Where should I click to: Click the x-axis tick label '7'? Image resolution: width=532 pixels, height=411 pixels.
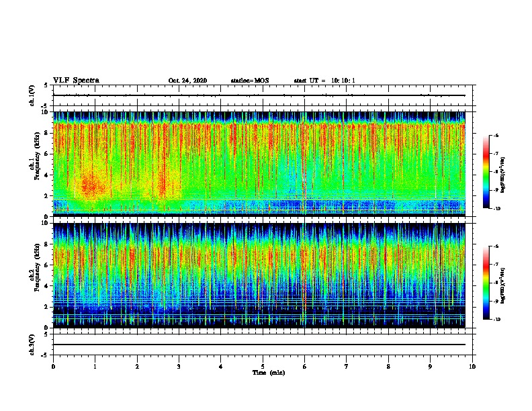point(347,367)
